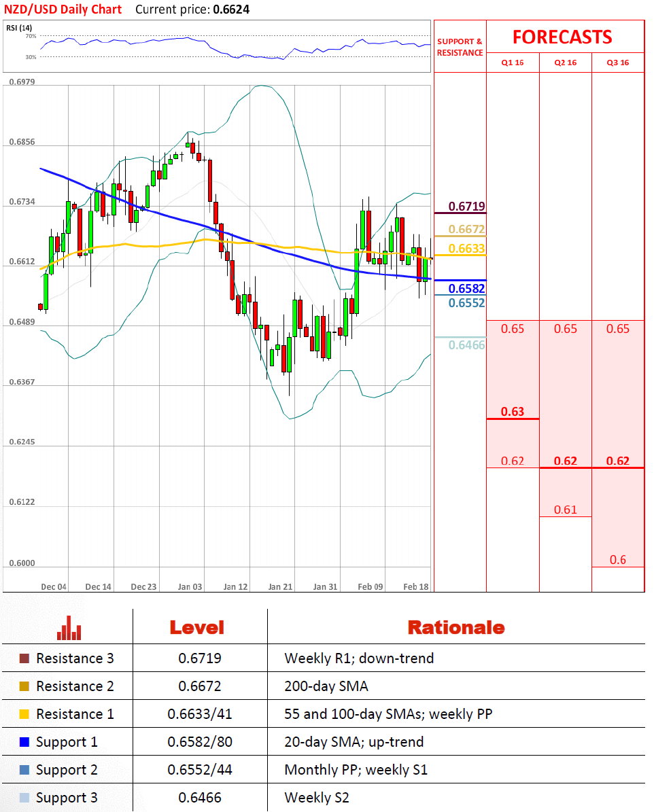Select the 0.6582 blue level label beside chart
Viewport: 654px width, 812px height.
(x=466, y=288)
